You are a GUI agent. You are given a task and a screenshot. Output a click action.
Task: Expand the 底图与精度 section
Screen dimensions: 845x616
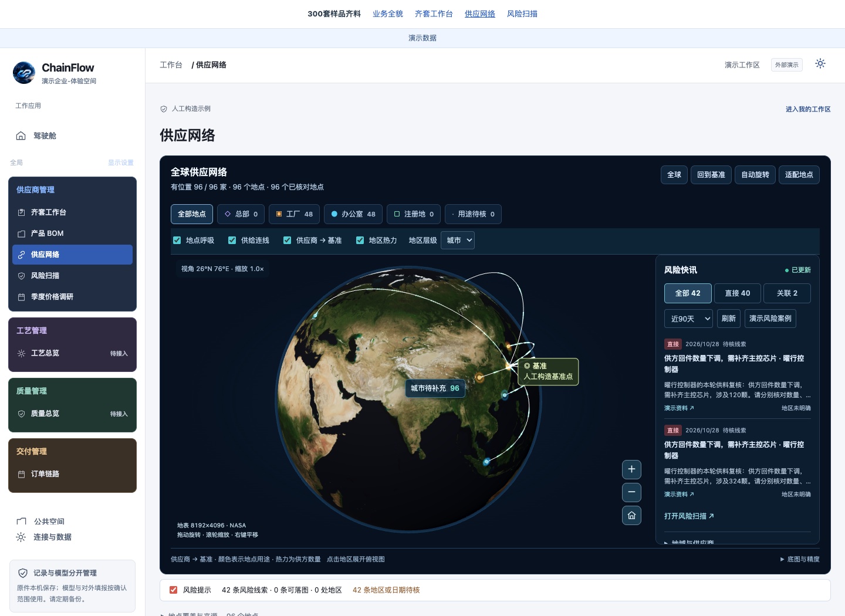click(x=800, y=559)
